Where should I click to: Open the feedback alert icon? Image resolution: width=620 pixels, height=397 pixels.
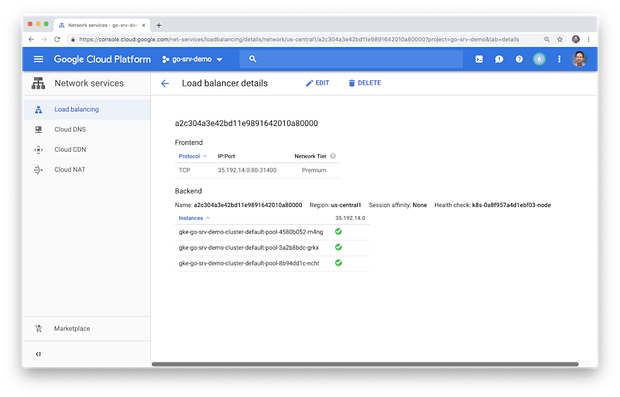point(499,59)
